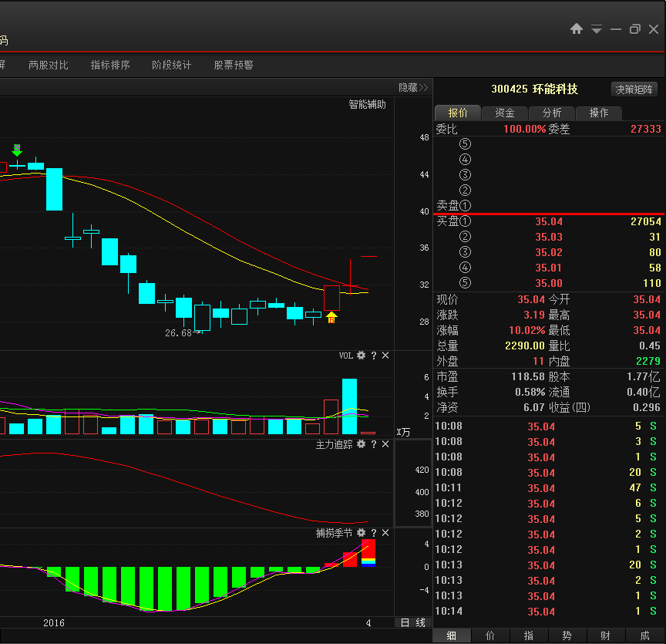666x644 pixels.
Task: Open 主力追踪 indicator settings gear
Action: coord(361,444)
